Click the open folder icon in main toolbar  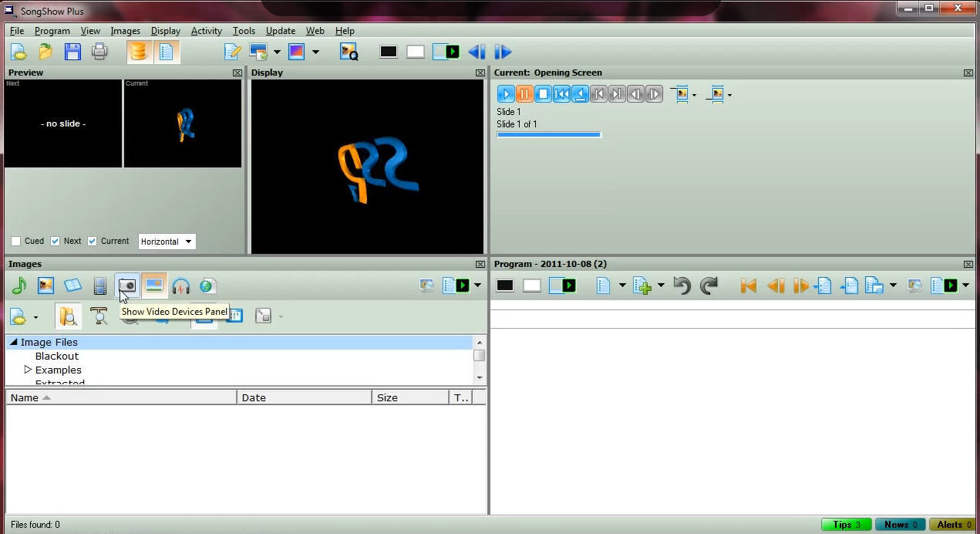pyautogui.click(x=45, y=52)
